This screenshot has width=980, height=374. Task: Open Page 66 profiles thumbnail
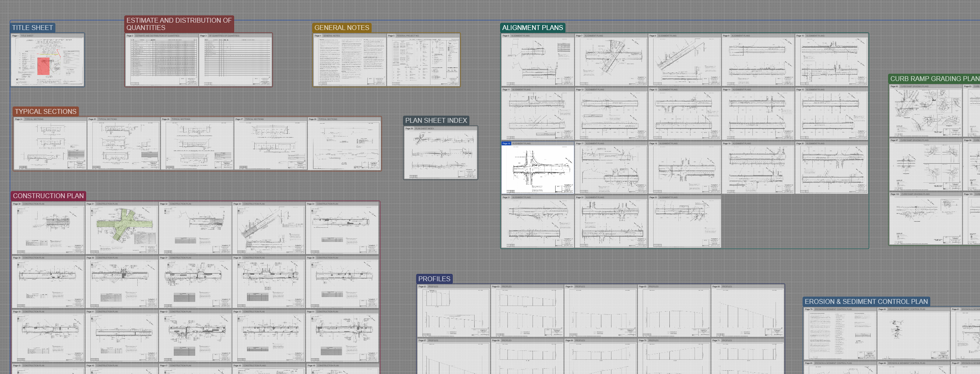[x=748, y=311]
